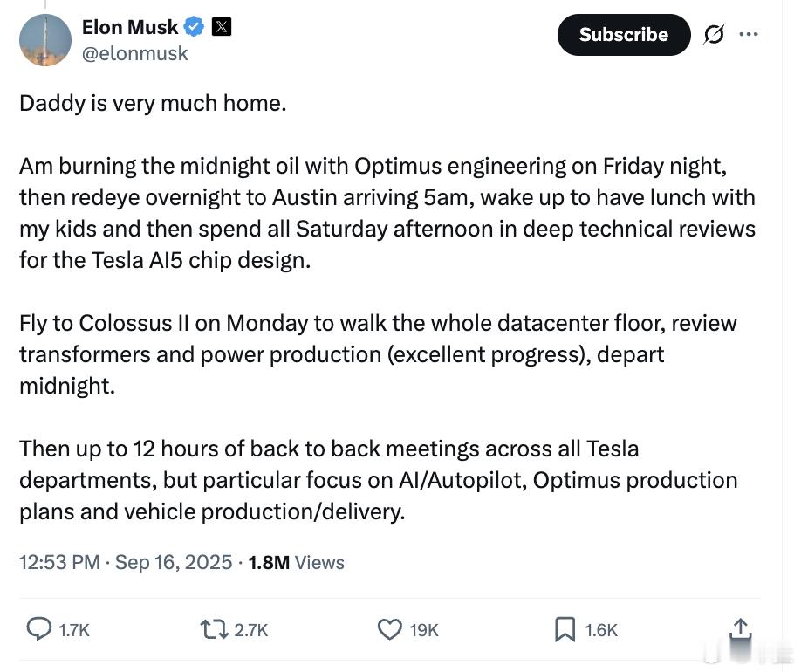Subscribe to Elon Musk's account
The height and width of the screenshot is (672, 801).
tap(624, 35)
